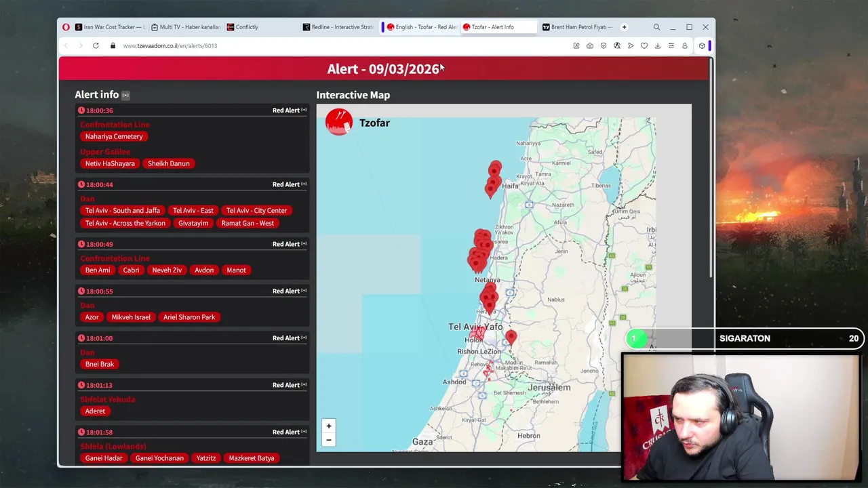Click the page translate icon
Image resolution: width=868 pixels, height=488 pixels.
[617, 45]
